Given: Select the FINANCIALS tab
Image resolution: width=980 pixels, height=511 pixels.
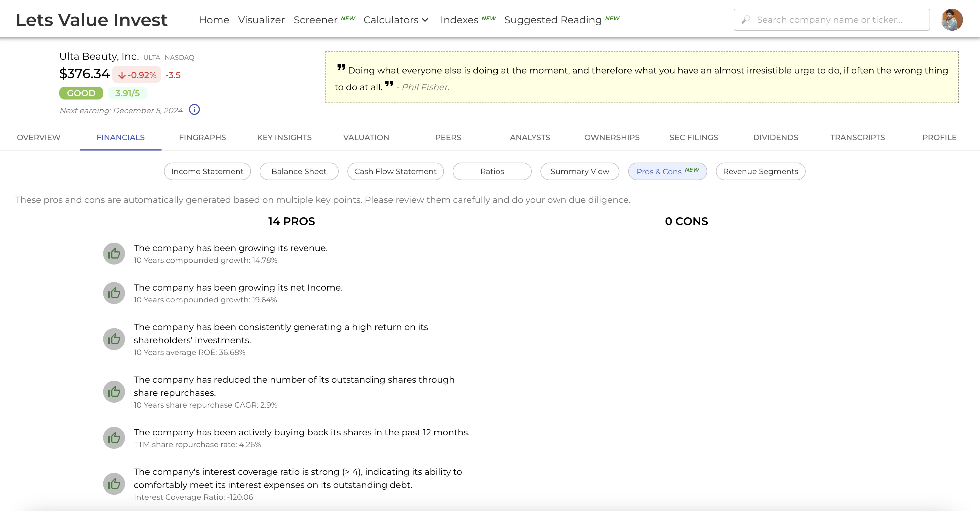Looking at the screenshot, I should pos(121,137).
